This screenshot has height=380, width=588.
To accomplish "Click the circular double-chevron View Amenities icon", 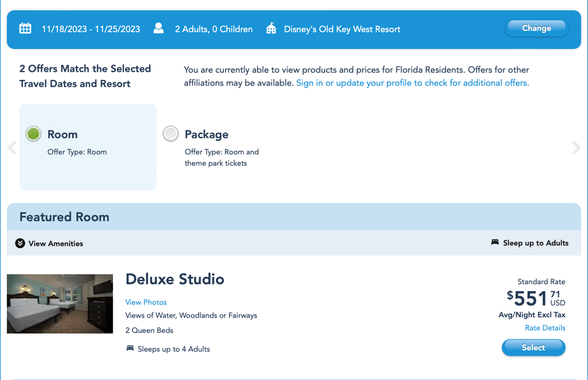I will [20, 243].
